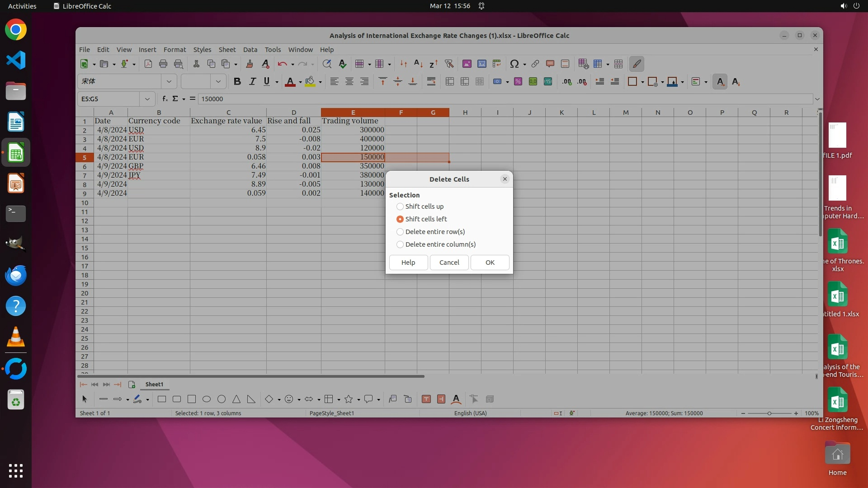This screenshot has height=488, width=868.
Task: Click the Insert Special Character omega icon
Action: coord(514,64)
